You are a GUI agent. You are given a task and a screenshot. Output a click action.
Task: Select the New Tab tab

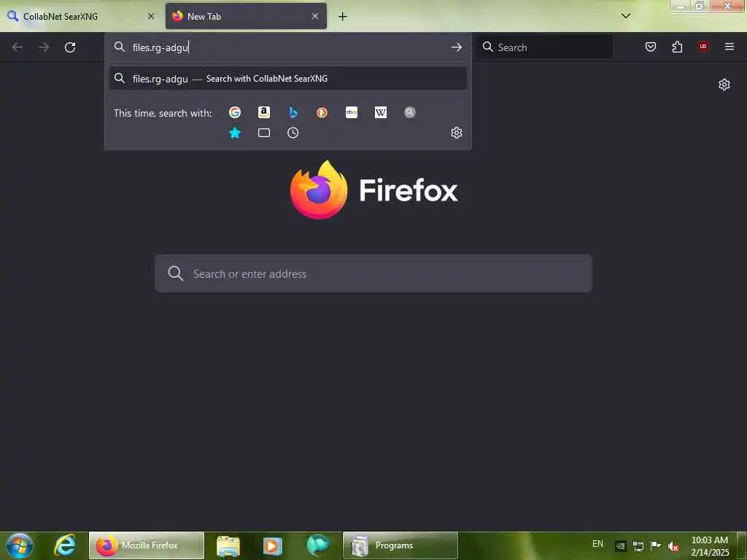point(246,16)
